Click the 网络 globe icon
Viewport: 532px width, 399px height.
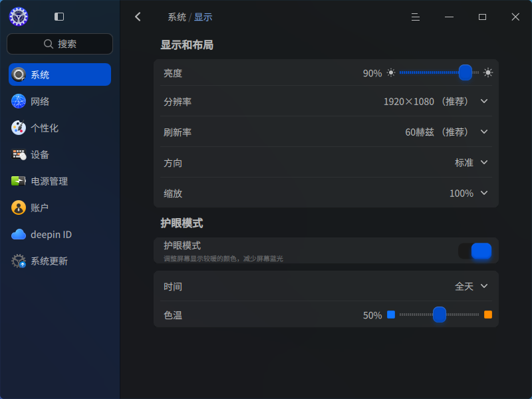point(19,101)
